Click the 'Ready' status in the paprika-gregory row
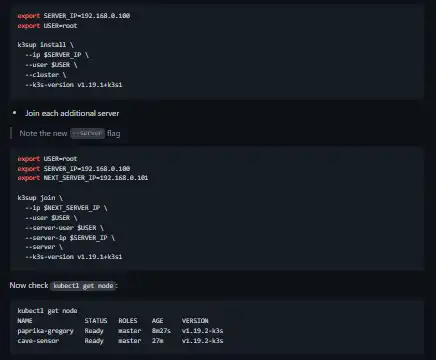This screenshot has width=436, height=360. pyautogui.click(x=94, y=331)
